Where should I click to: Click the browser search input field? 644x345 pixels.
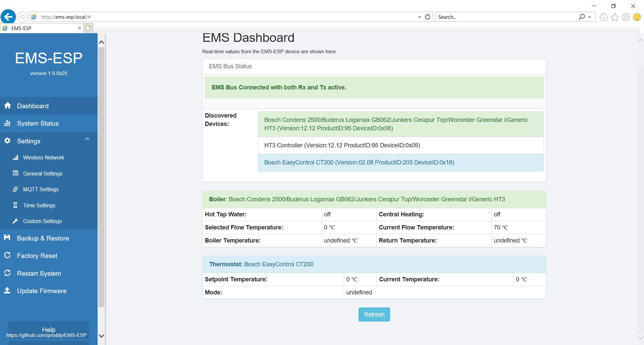[506, 17]
